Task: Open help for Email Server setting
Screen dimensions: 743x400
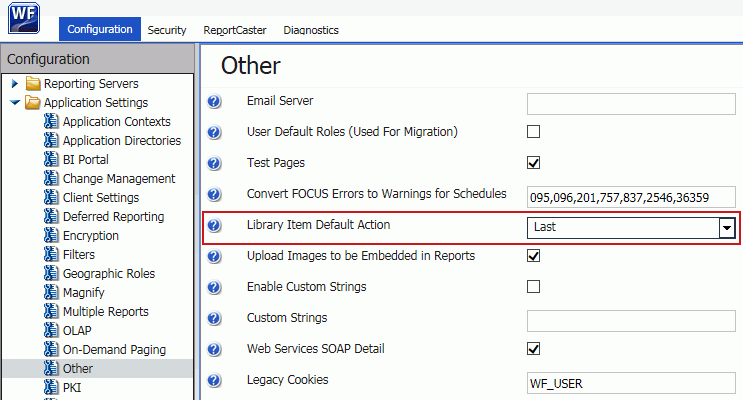Action: (x=214, y=101)
